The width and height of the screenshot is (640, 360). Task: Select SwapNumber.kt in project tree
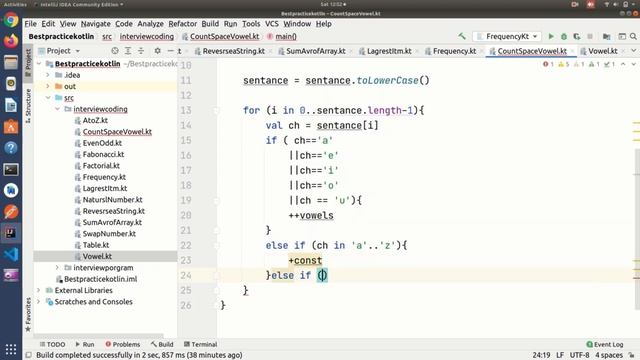[x=109, y=234]
